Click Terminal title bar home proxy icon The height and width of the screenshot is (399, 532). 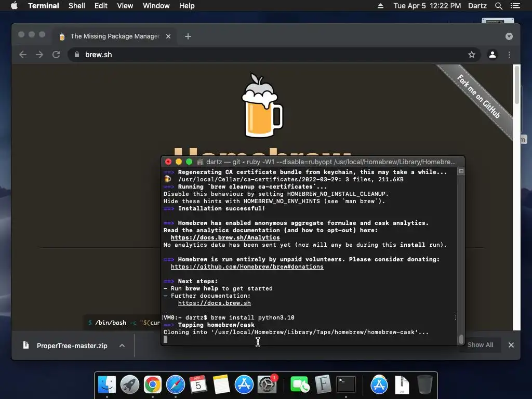(x=200, y=162)
